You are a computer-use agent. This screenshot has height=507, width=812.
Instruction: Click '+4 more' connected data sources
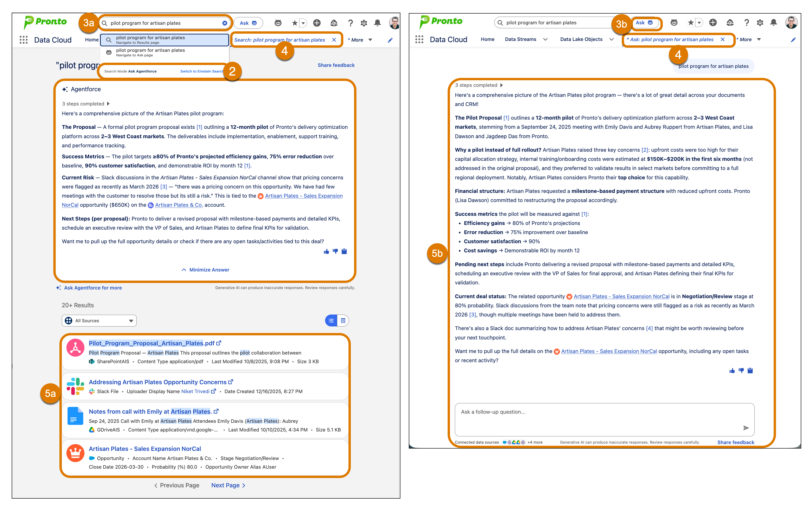(x=535, y=442)
